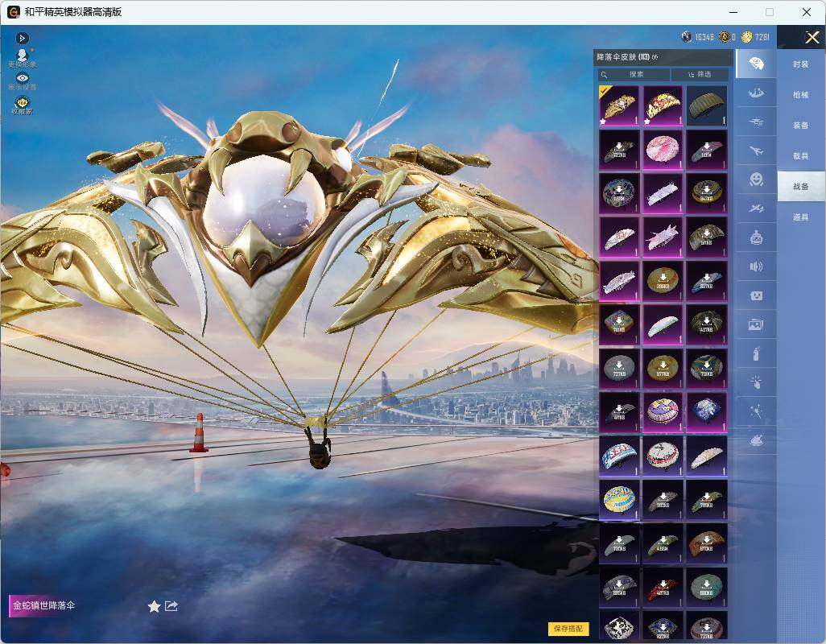Select the hand tap gesture category icon
The width and height of the screenshot is (826, 644).
(x=756, y=382)
